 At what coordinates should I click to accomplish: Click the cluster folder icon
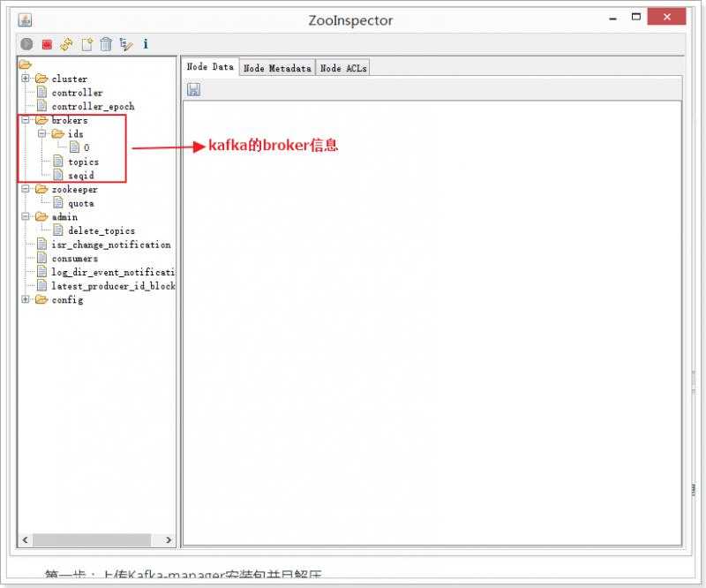41,79
